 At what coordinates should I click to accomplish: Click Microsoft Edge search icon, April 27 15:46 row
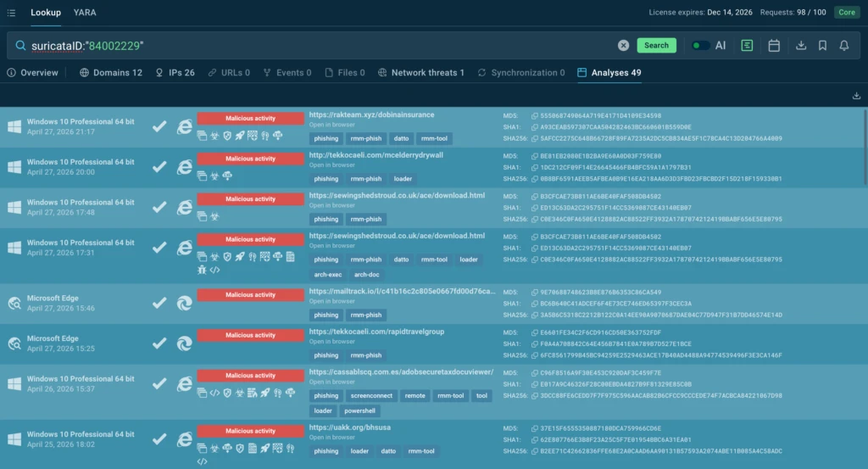click(14, 303)
